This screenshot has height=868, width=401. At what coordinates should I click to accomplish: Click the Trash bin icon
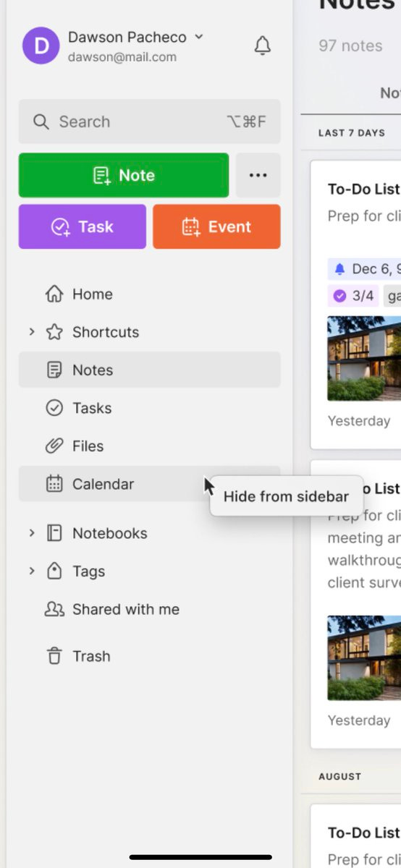(x=54, y=656)
